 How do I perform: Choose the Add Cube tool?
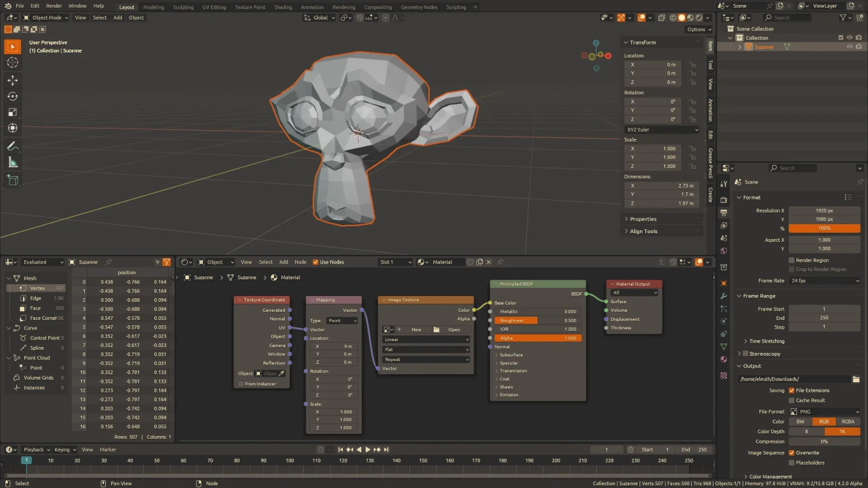click(12, 180)
